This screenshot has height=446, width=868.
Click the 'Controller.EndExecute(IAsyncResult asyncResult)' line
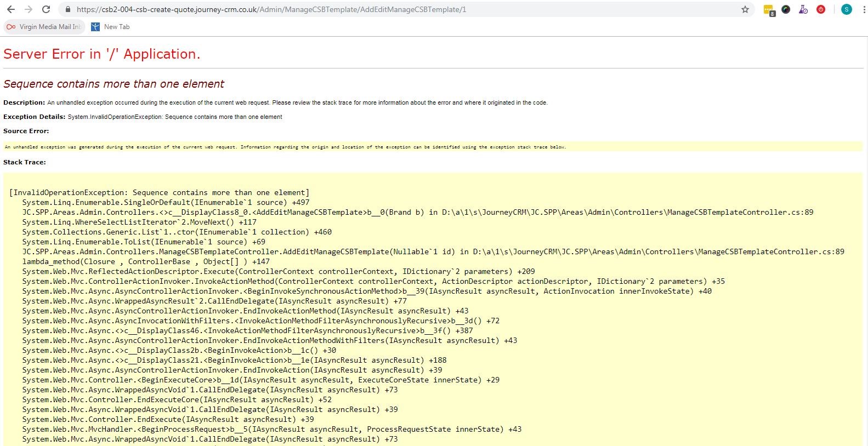click(x=168, y=420)
